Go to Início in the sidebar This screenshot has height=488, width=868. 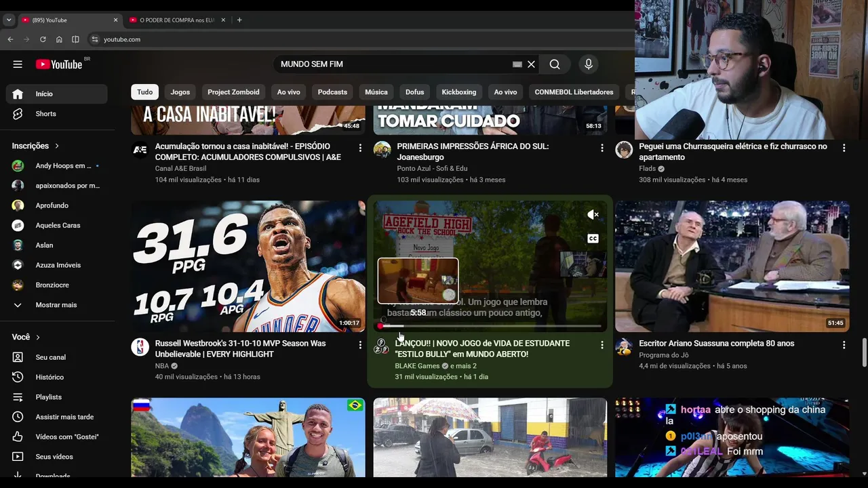(56, 94)
